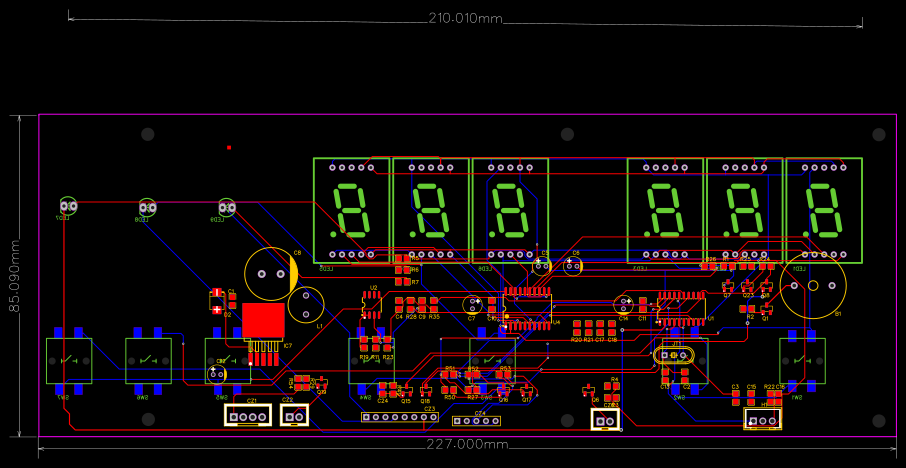Select the leftmost seven-segment display
The image size is (906, 468).
[x=351, y=210]
